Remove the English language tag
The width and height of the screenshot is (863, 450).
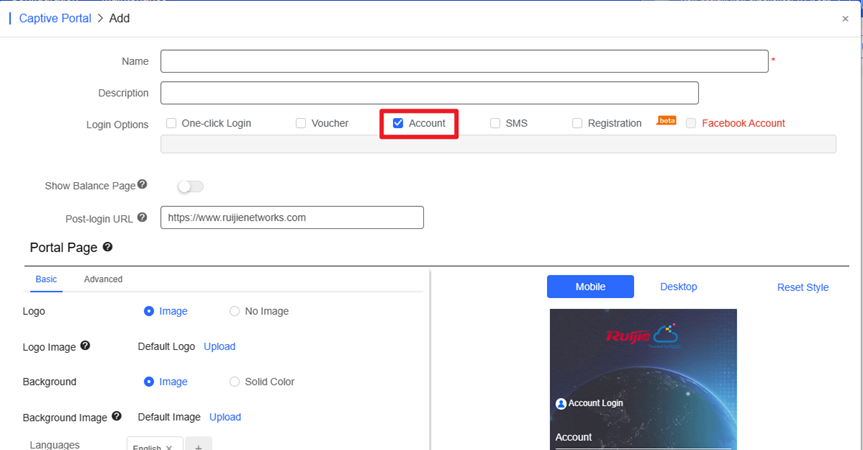[169, 447]
